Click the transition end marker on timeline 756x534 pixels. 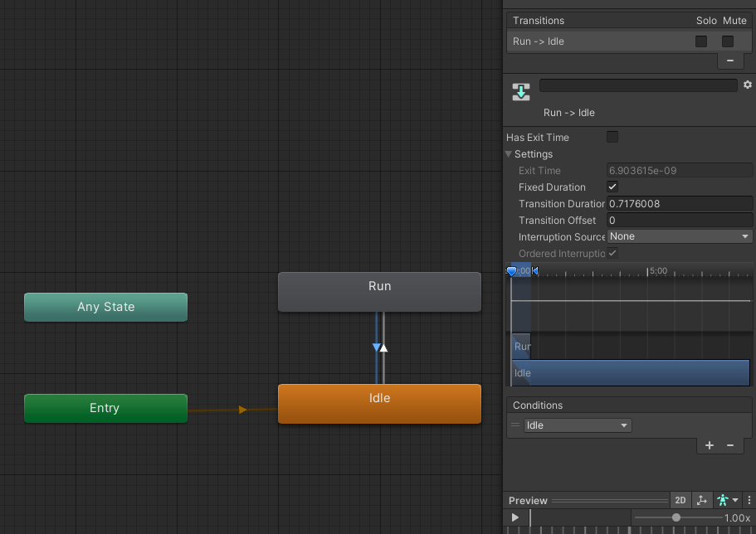coord(534,271)
